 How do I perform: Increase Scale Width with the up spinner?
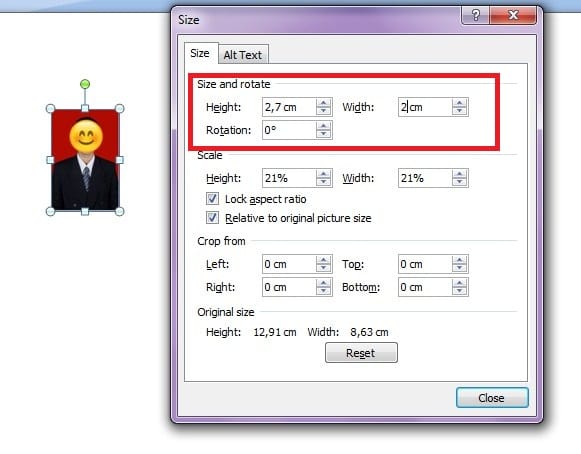coord(459,174)
